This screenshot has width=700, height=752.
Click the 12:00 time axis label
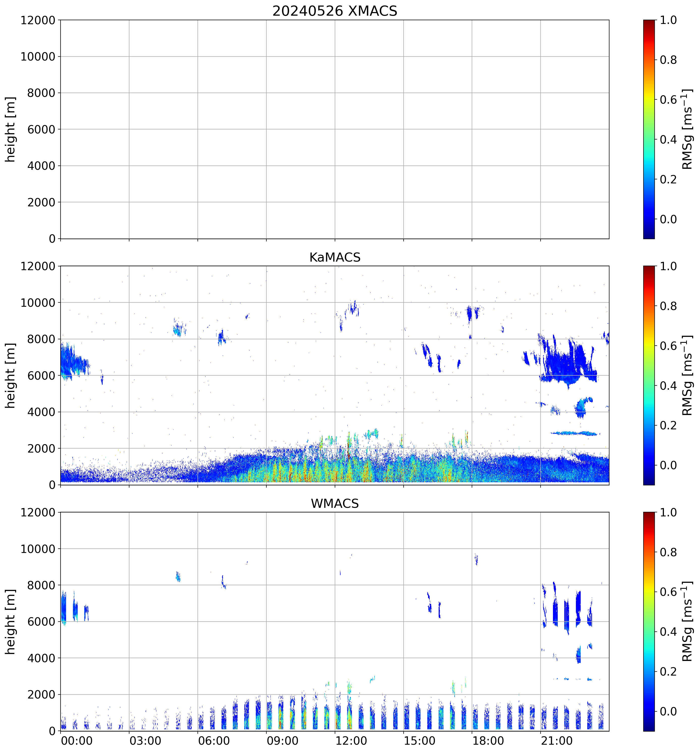click(351, 741)
